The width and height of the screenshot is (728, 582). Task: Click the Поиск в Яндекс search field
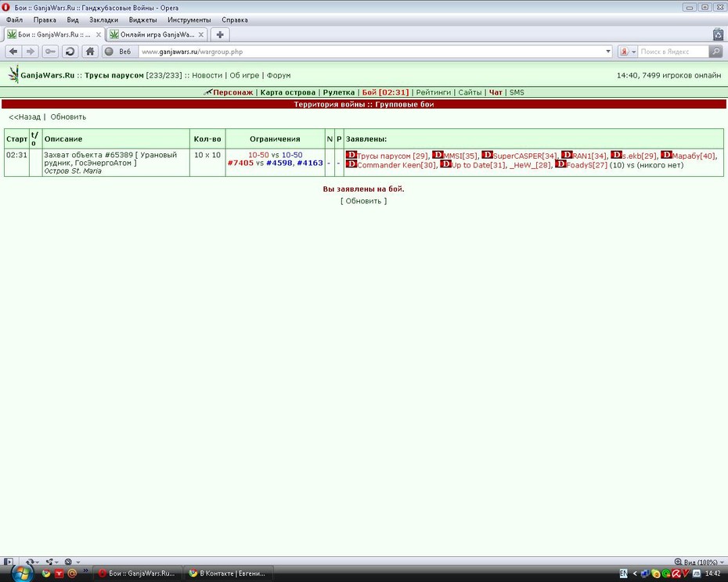pos(673,52)
